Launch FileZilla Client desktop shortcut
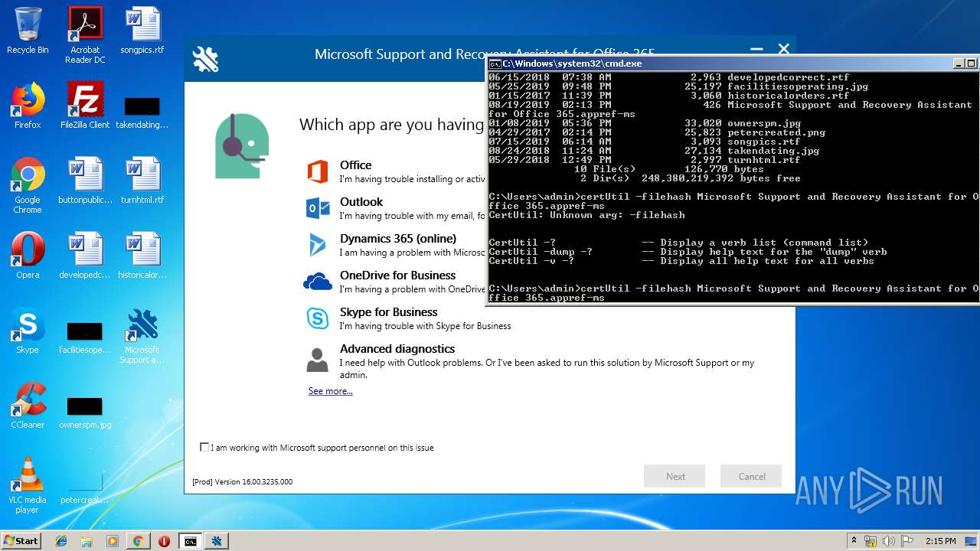The height and width of the screenshot is (551, 980). pyautogui.click(x=85, y=106)
